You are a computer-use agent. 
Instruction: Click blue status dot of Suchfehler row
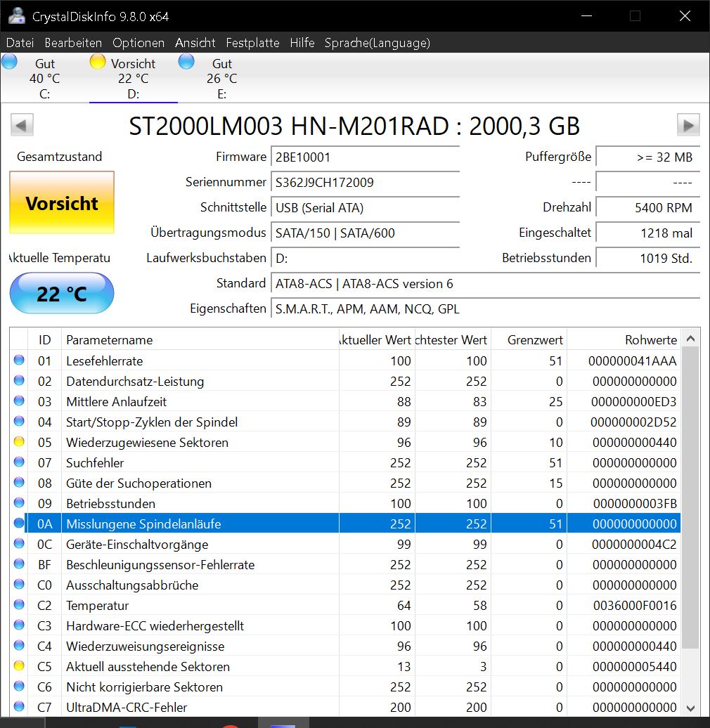tap(19, 462)
